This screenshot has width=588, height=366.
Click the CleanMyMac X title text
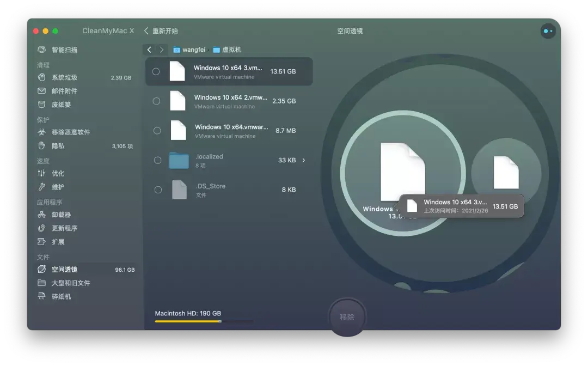coord(108,30)
